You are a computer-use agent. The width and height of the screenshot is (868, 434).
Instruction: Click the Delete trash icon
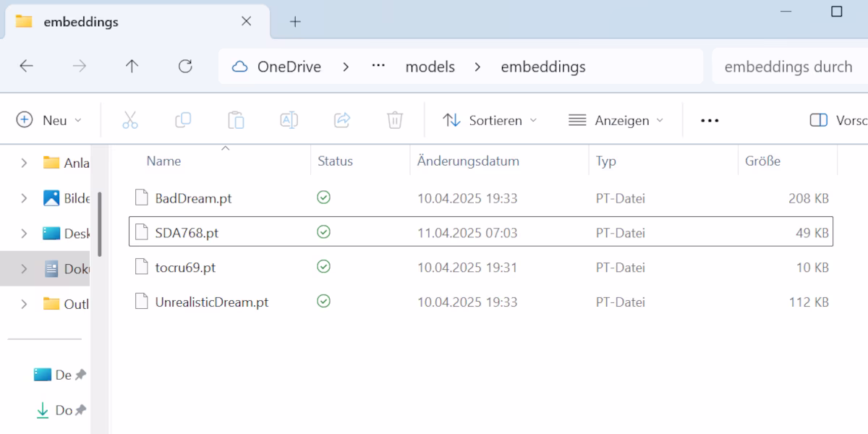395,120
